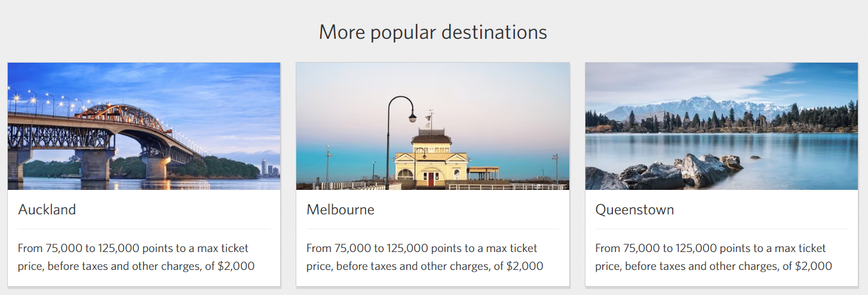This screenshot has height=295, width=868.
Task: Click the red door of Melbourne pavilion
Action: pyautogui.click(x=430, y=179)
